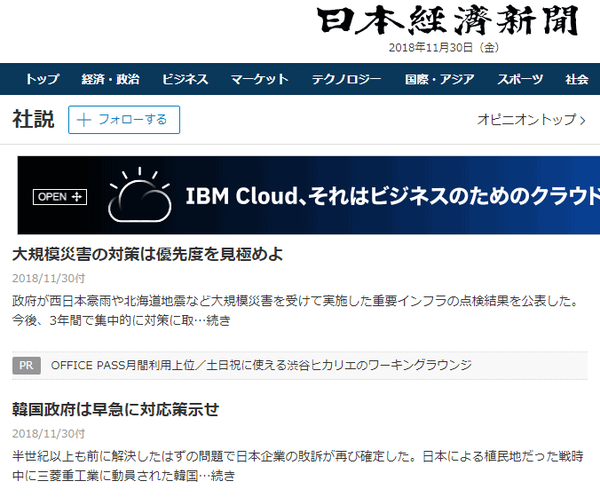Image resolution: width=600 pixels, height=497 pixels.
Task: Click 続き on the Korea article summary
Action: click(223, 476)
